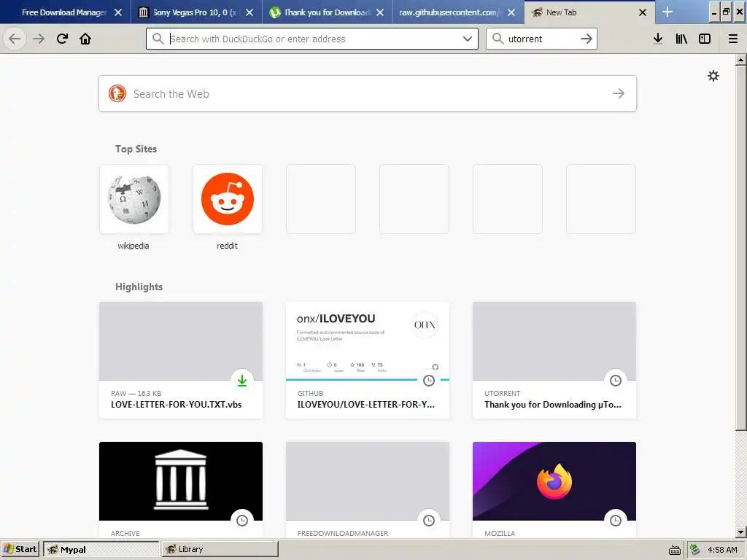Screen dimensions: 747x560
Task: Close the Thank you for Downloading tab
Action: [379, 12]
